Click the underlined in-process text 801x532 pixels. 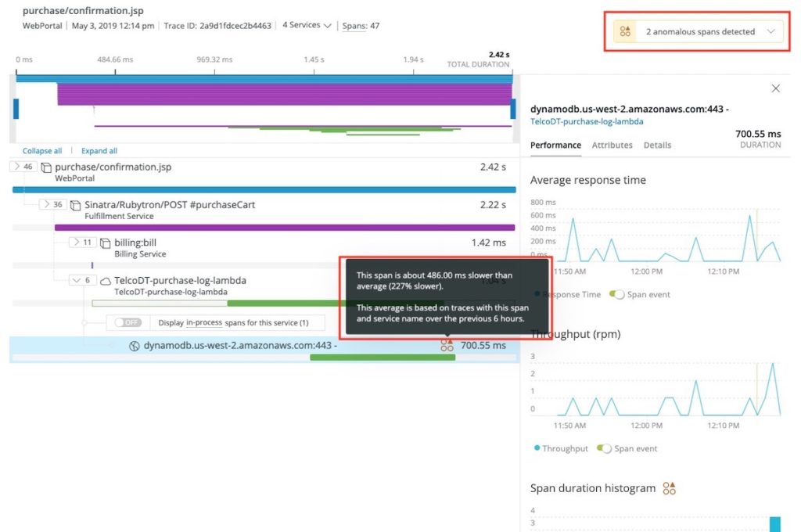point(204,322)
